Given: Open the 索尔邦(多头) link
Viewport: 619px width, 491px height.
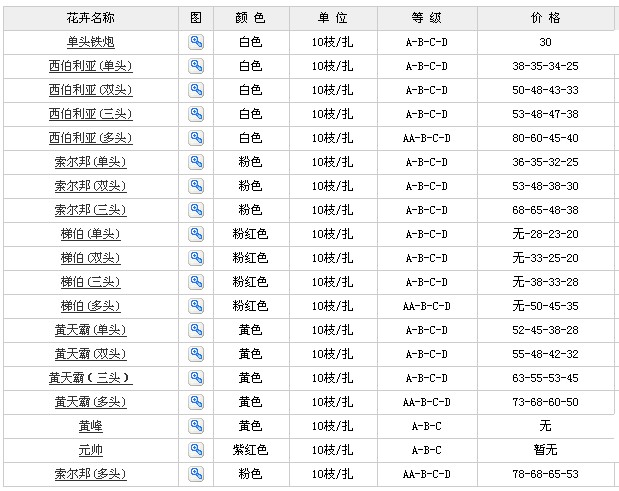Looking at the screenshot, I should coord(90,474).
